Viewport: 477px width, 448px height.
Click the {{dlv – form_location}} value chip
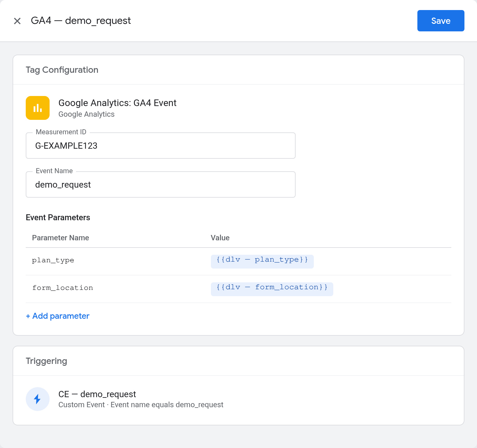point(272,289)
